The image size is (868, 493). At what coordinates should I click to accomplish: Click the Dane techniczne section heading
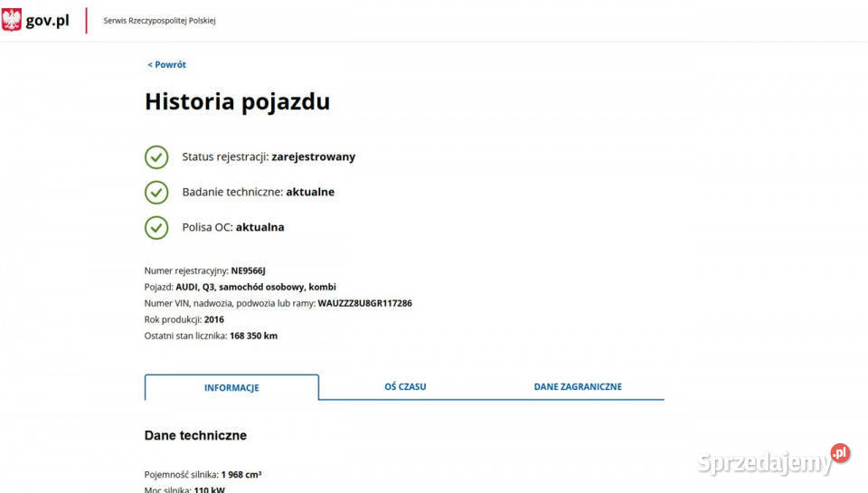[195, 435]
